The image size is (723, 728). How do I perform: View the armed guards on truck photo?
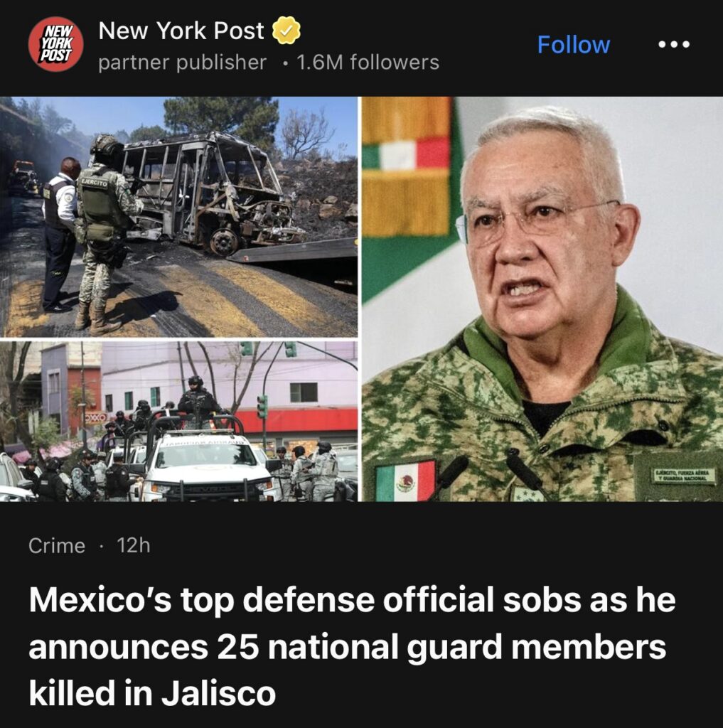click(x=178, y=422)
